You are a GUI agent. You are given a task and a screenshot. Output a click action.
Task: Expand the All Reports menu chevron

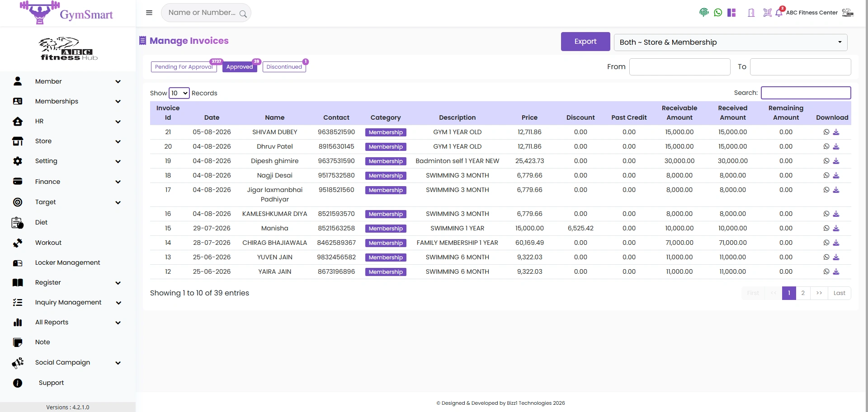[118, 323]
